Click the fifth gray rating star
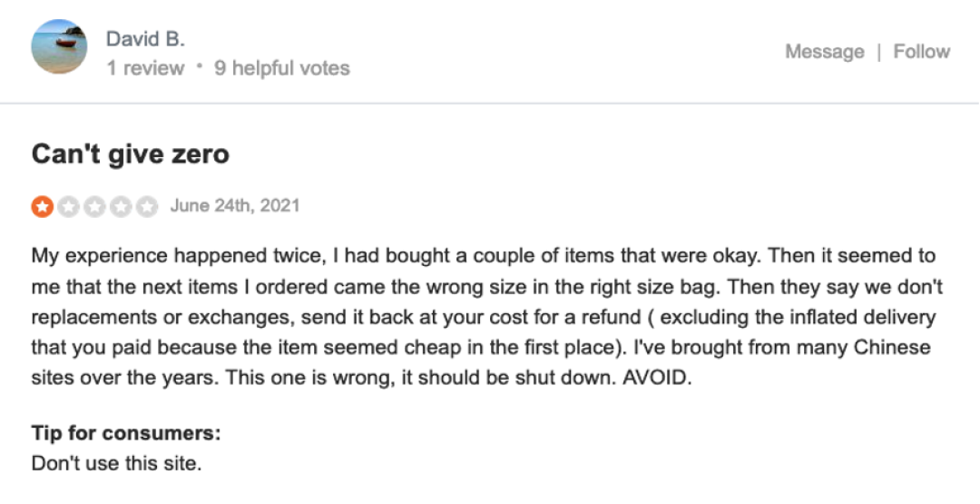Viewport: 980px width, 504px height. 147,207
